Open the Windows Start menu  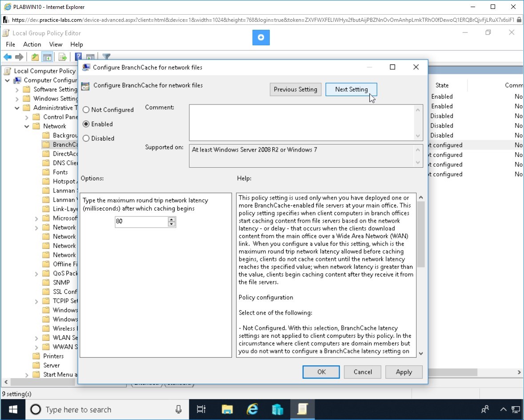tap(13, 409)
